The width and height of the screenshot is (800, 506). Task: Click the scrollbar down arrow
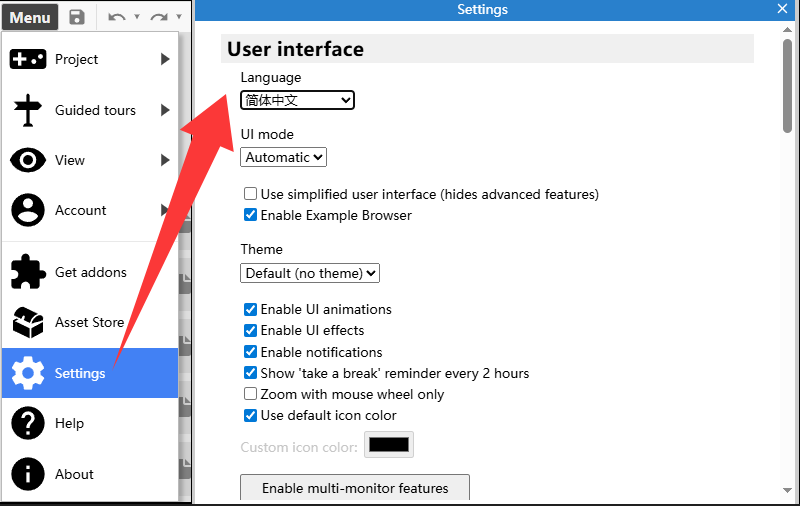click(x=787, y=490)
